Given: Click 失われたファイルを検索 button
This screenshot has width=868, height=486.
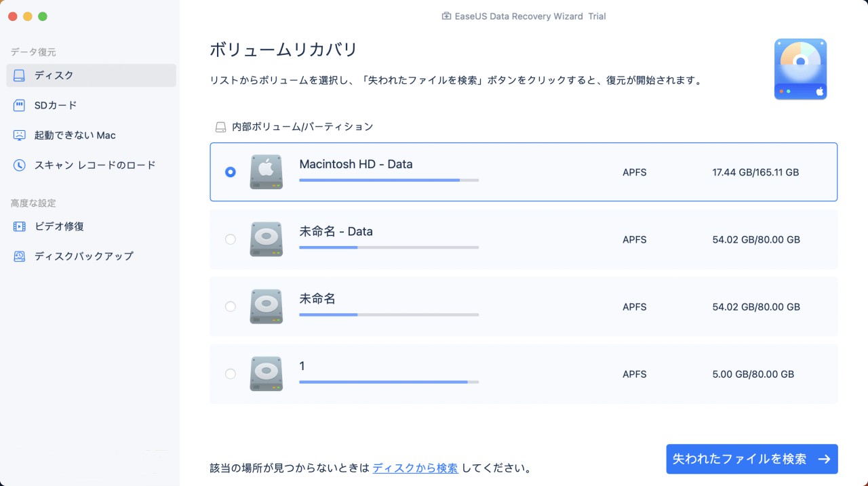Looking at the screenshot, I should (x=752, y=459).
